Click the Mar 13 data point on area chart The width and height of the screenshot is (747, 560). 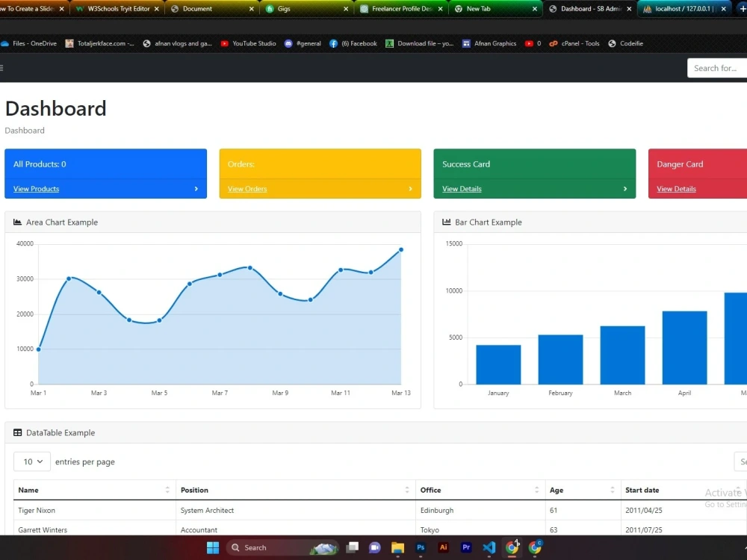(401, 249)
